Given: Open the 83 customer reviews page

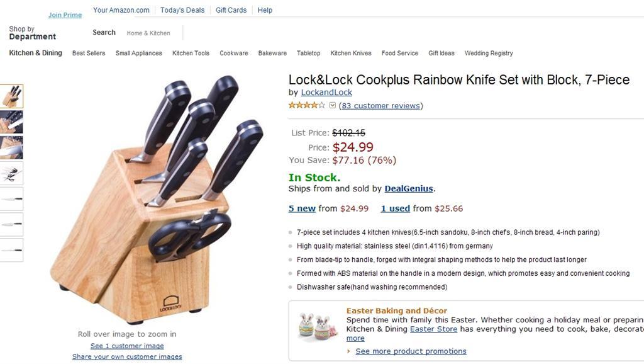Looking at the screenshot, I should point(380,105).
